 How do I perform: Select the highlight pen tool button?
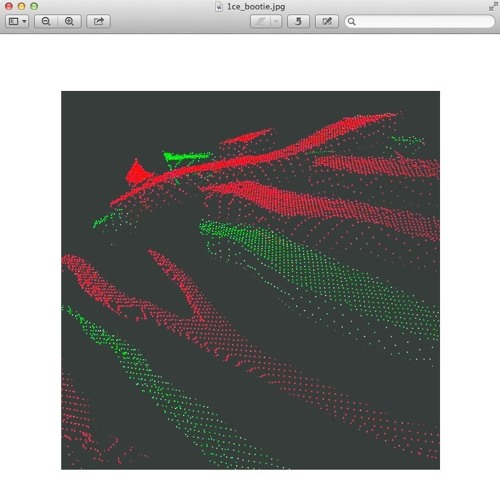point(260,21)
